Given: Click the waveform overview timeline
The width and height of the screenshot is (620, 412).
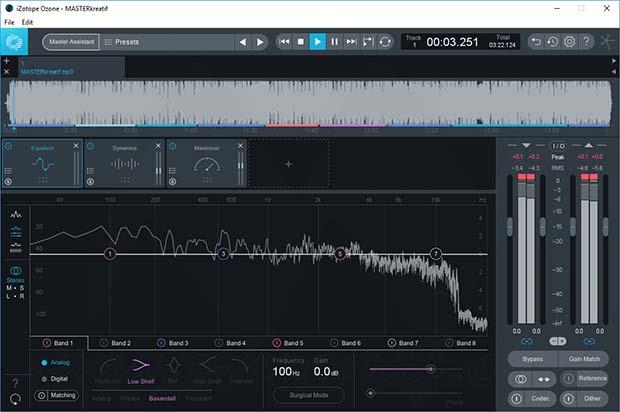Looking at the screenshot, I should click(309, 104).
